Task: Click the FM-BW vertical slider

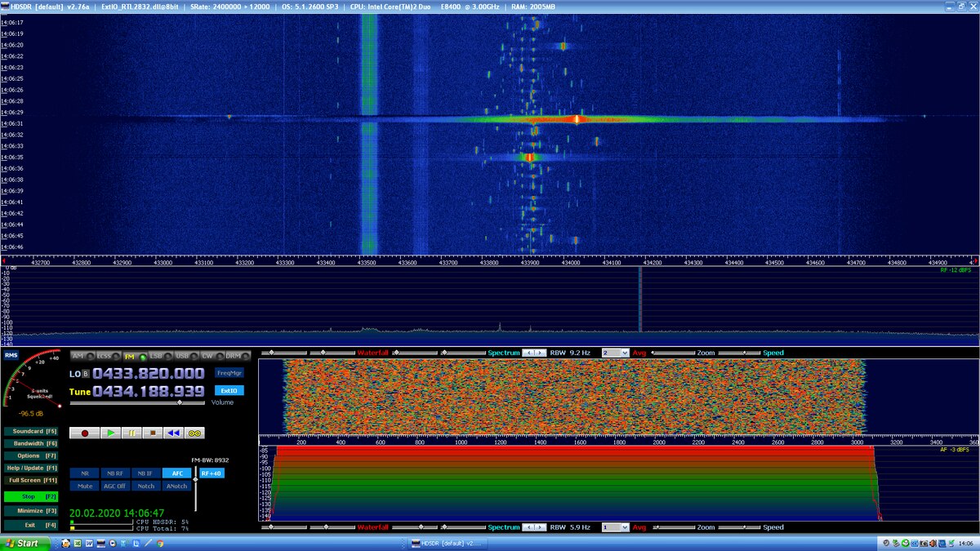Action: point(195,489)
